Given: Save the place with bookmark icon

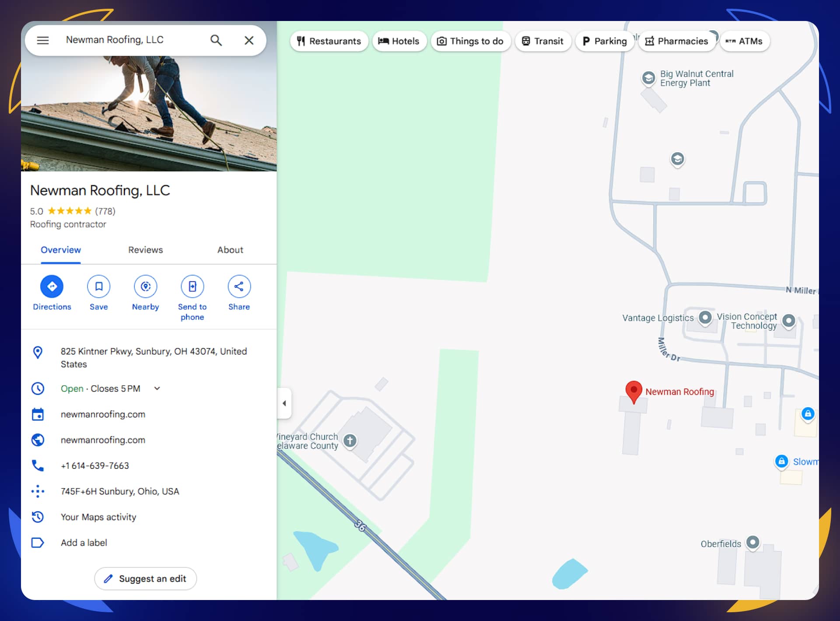Looking at the screenshot, I should [99, 286].
